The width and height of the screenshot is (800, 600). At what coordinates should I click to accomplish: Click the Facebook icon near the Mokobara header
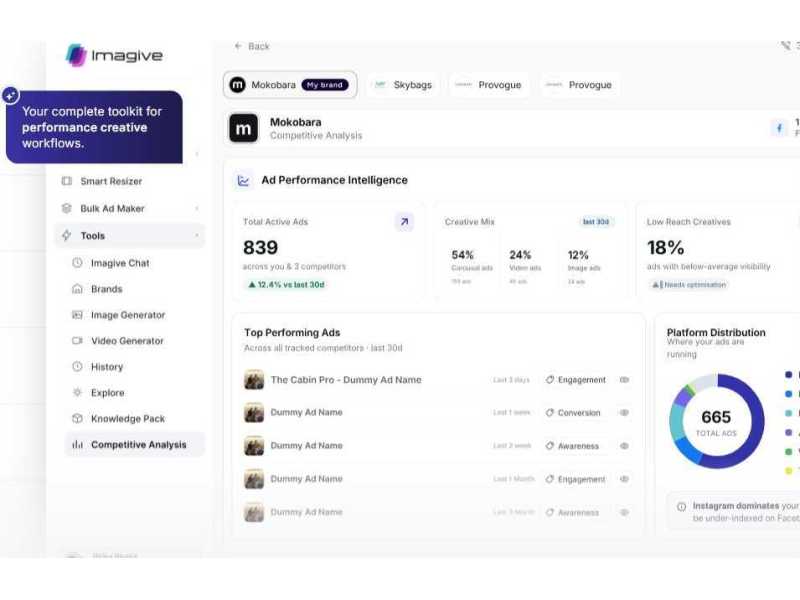coord(779,128)
